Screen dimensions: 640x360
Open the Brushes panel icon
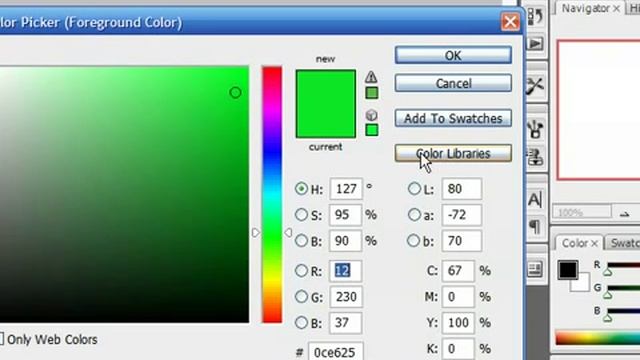[x=535, y=130]
